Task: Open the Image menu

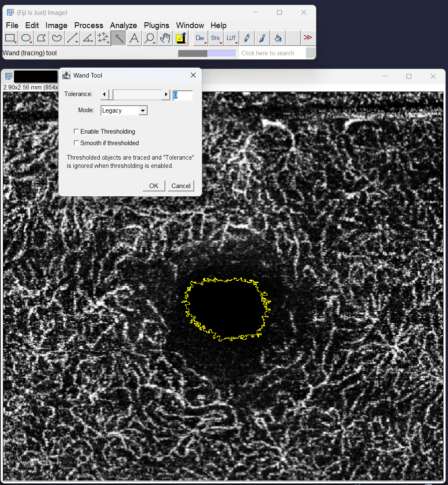Action: [x=56, y=26]
